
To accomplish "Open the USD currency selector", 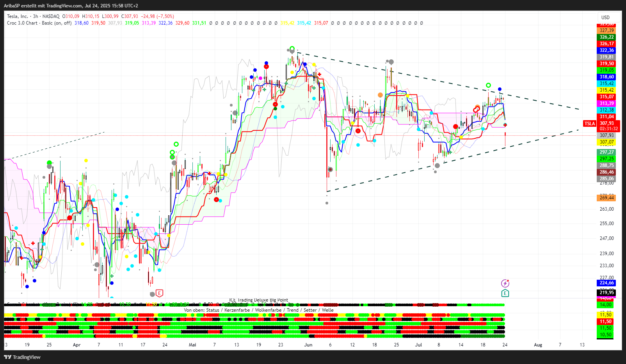I will (x=605, y=17).
